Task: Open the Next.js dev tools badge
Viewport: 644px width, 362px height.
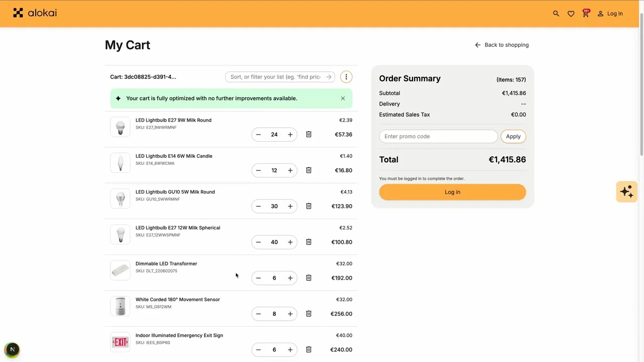Action: pos(12,349)
